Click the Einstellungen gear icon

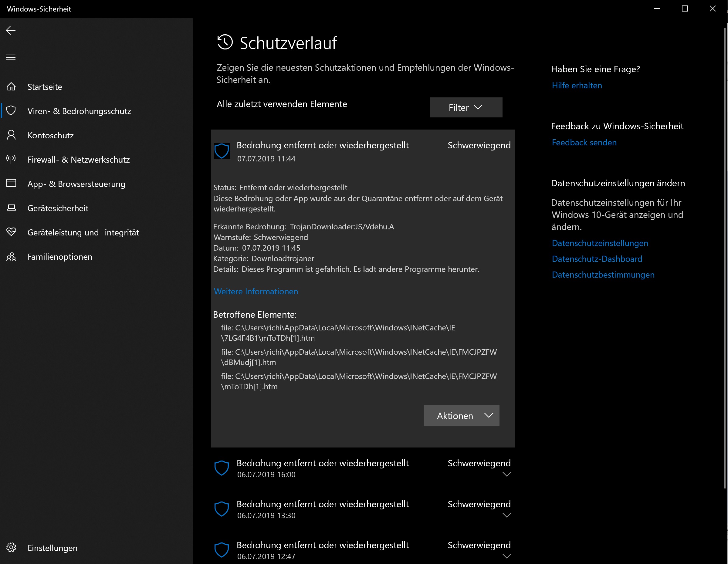tap(11, 547)
